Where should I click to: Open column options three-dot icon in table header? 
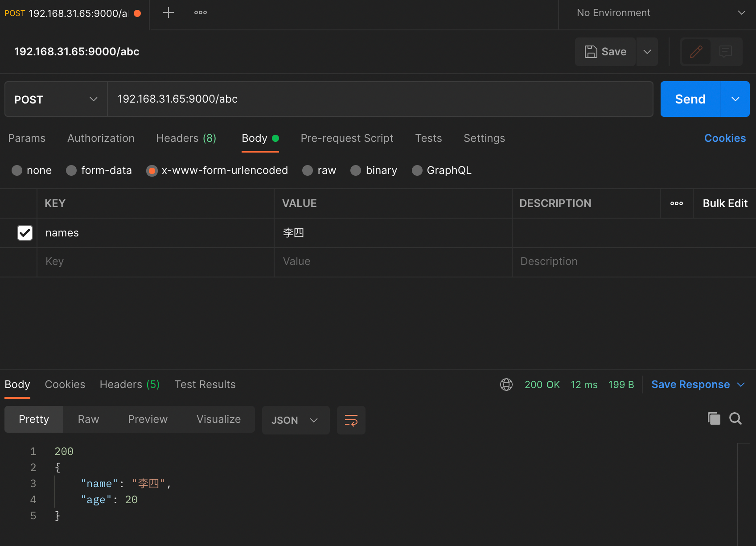677,203
